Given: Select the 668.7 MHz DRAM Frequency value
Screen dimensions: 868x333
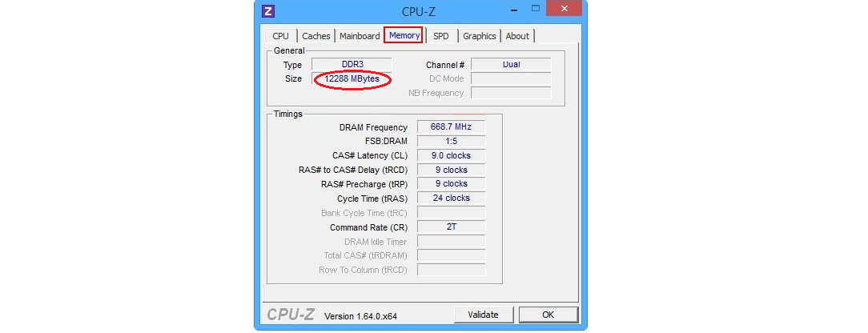Looking at the screenshot, I should [451, 127].
